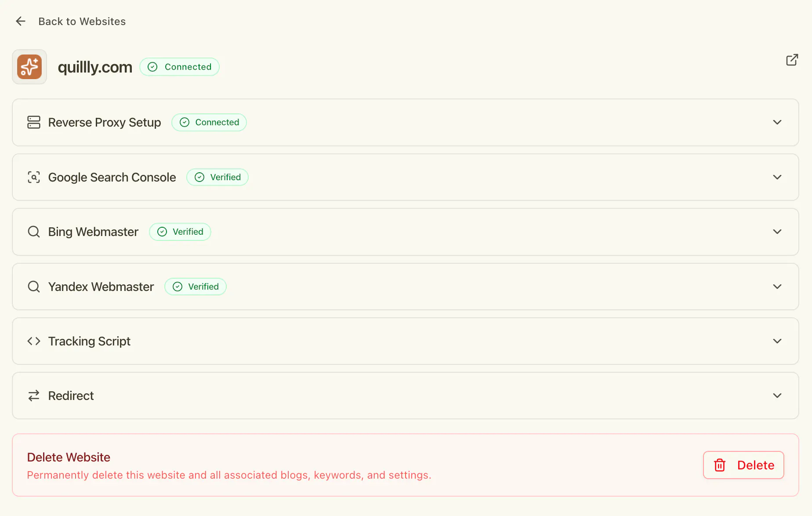Click the Redirect label
Screen dimensions: 812x516
click(71, 396)
